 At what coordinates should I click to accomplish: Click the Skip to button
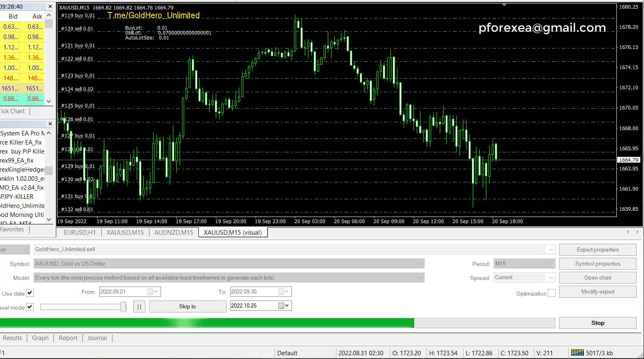click(x=187, y=306)
